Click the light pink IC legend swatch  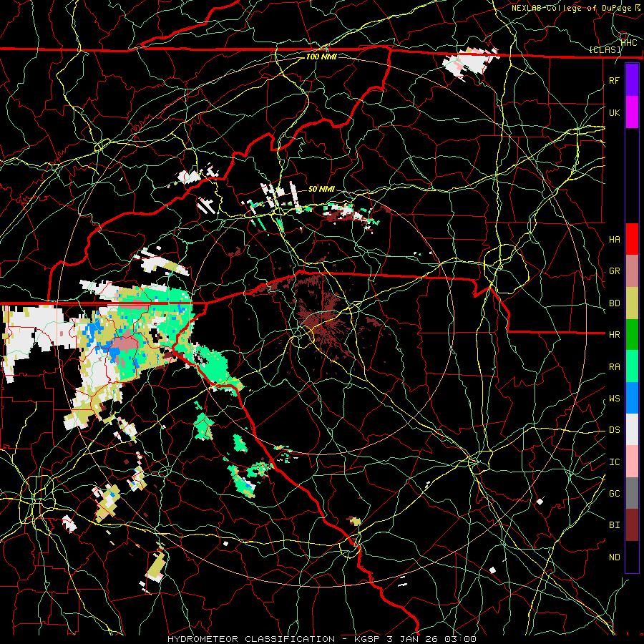click(632, 462)
